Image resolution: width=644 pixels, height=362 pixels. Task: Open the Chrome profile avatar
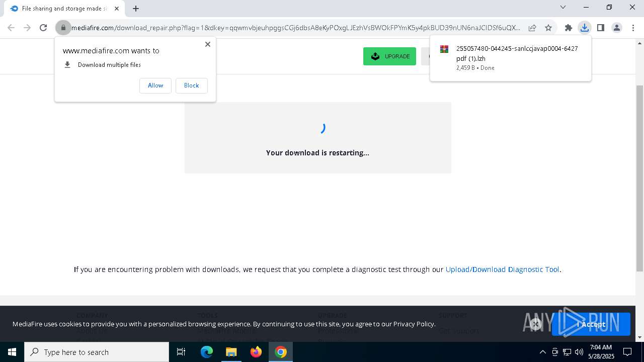pyautogui.click(x=617, y=28)
